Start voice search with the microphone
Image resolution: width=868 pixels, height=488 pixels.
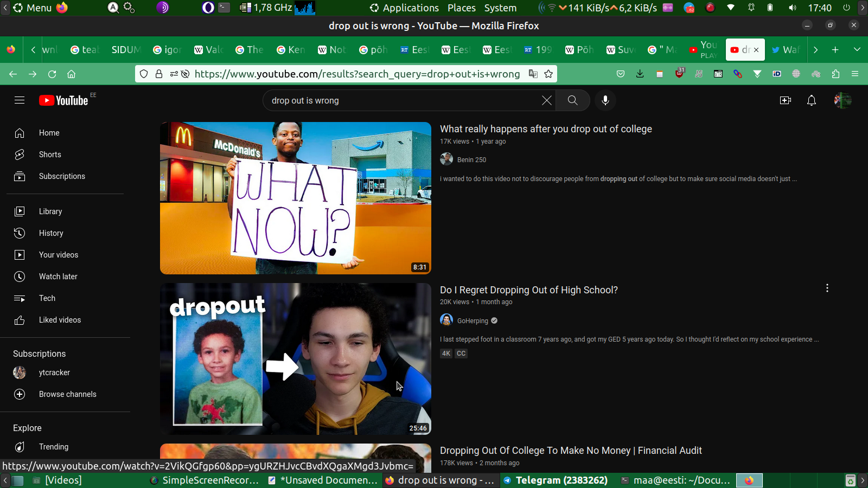pos(605,100)
